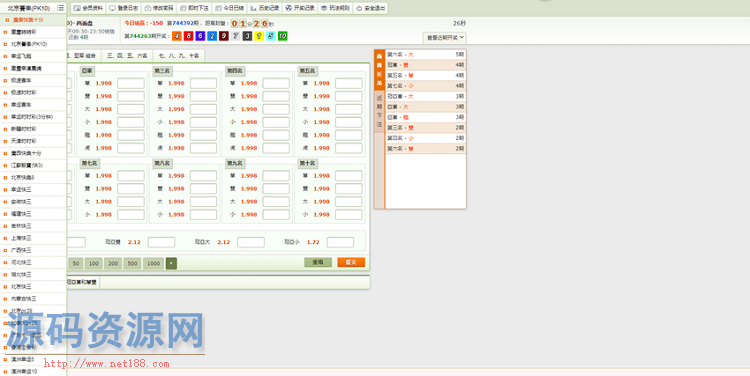This screenshot has width=750, height=376.
Task: Select 北京快乐8 in the game sidebar
Action: click(x=33, y=177)
